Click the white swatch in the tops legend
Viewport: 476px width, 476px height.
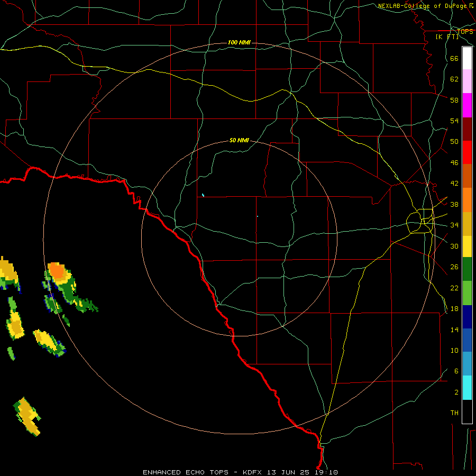467,58
